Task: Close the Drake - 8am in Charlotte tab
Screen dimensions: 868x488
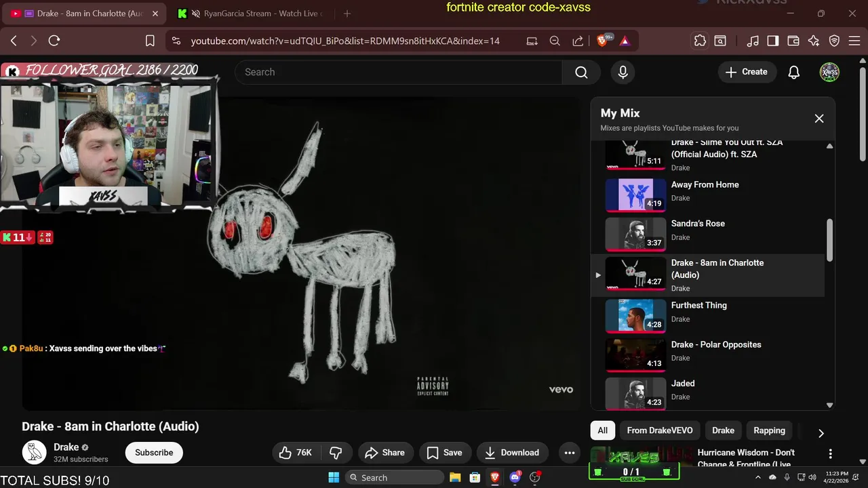Action: coord(155,14)
